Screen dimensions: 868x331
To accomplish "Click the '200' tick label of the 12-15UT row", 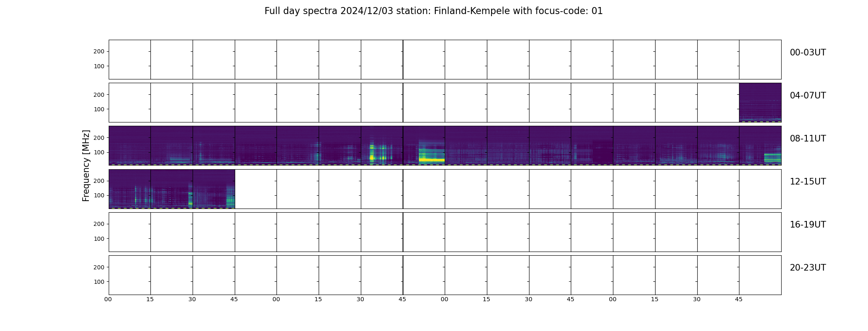I will click(99, 181).
